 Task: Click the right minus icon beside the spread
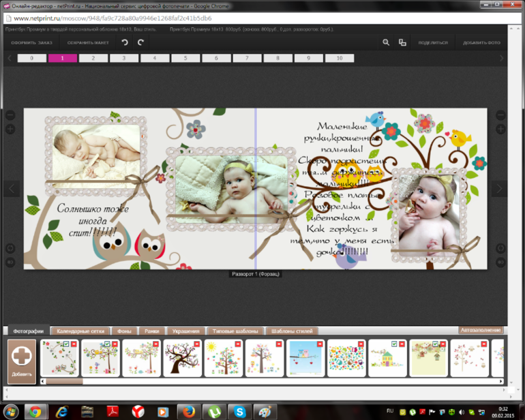(500, 115)
